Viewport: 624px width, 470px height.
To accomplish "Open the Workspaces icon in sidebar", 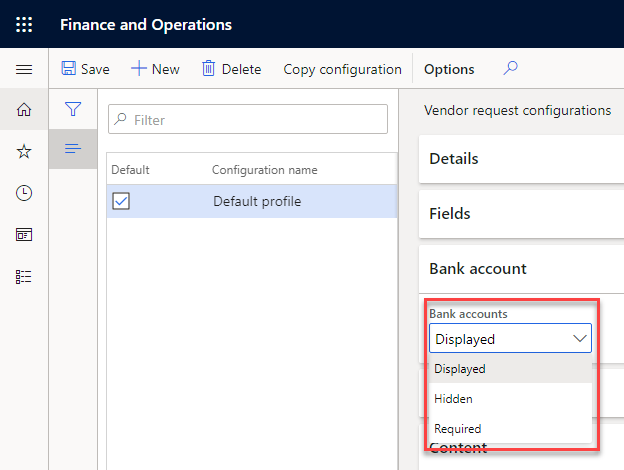I will 24,235.
